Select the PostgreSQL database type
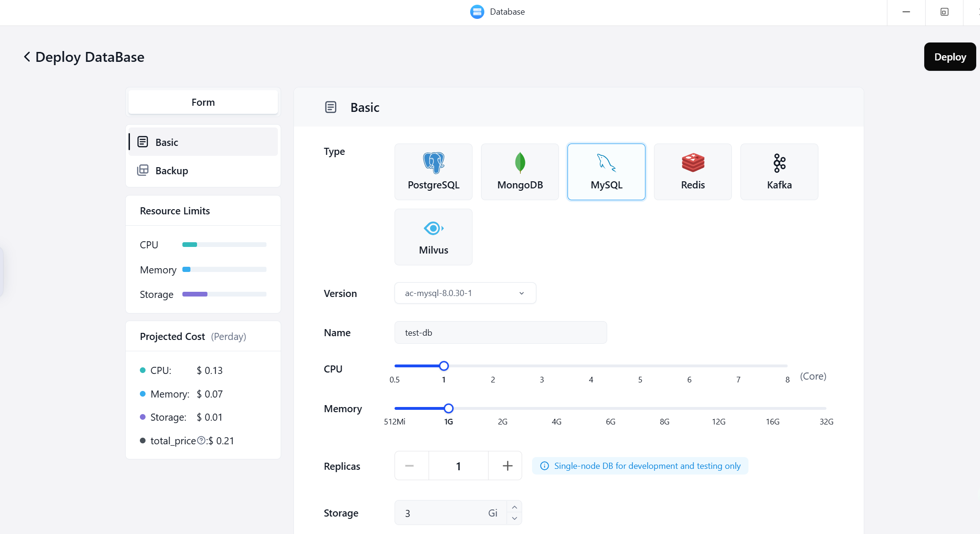This screenshot has width=980, height=534. coord(433,172)
